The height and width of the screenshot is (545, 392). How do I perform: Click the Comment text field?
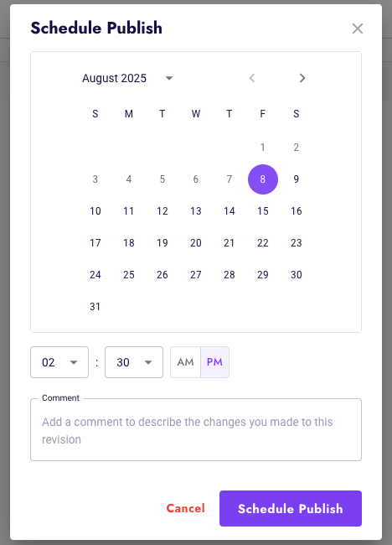click(x=196, y=430)
